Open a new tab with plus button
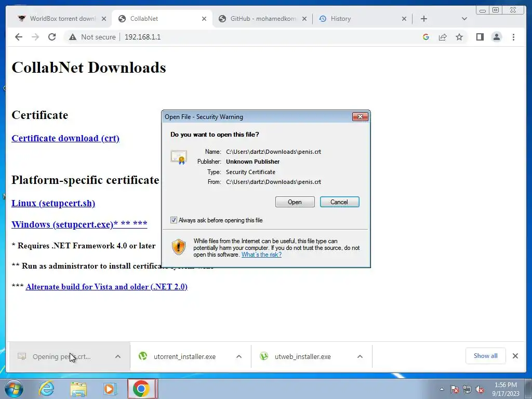This screenshot has height=399, width=532. tap(424, 19)
